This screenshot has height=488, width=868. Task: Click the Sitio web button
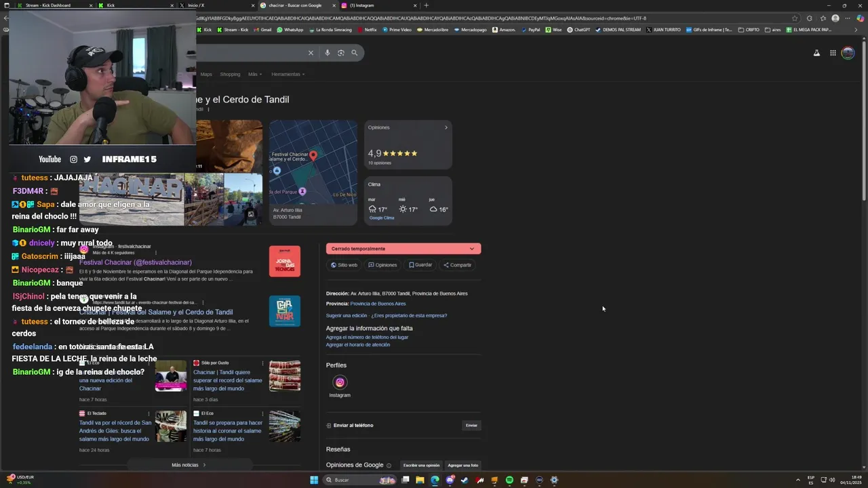click(x=344, y=265)
